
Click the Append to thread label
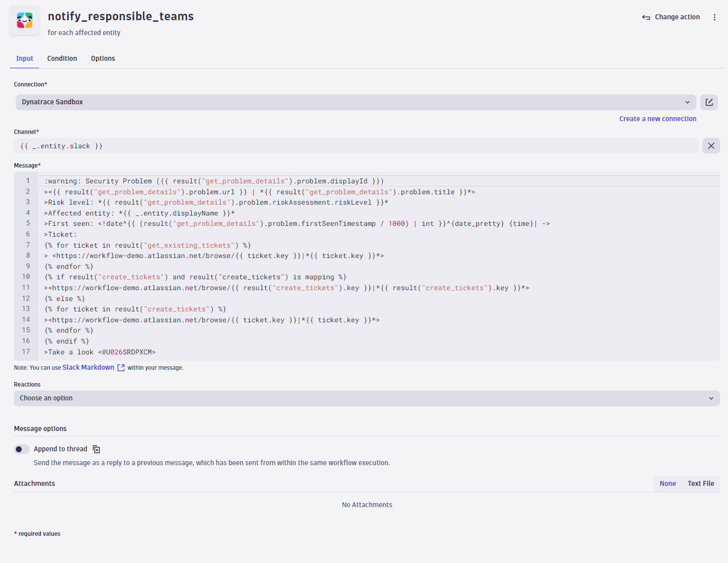60,449
